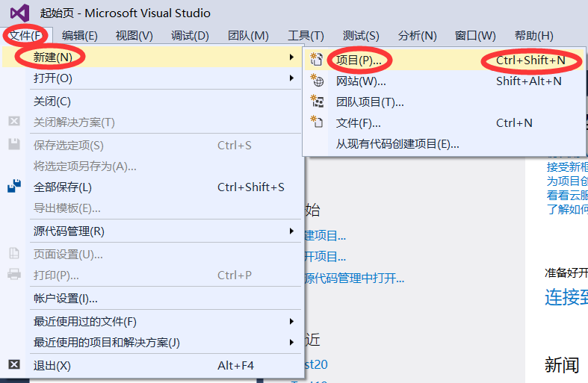Select 团队项目(T)... in the submenu
Image resolution: width=588 pixels, height=383 pixels.
tap(445, 102)
